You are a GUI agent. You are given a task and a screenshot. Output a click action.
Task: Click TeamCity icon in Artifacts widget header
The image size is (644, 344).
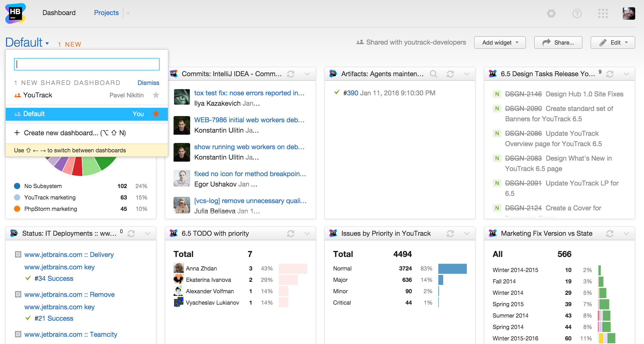click(x=333, y=74)
